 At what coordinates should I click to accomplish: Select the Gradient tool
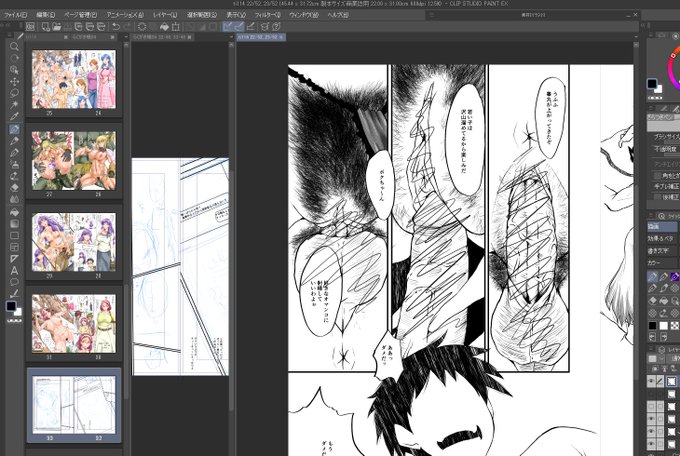tap(14, 224)
